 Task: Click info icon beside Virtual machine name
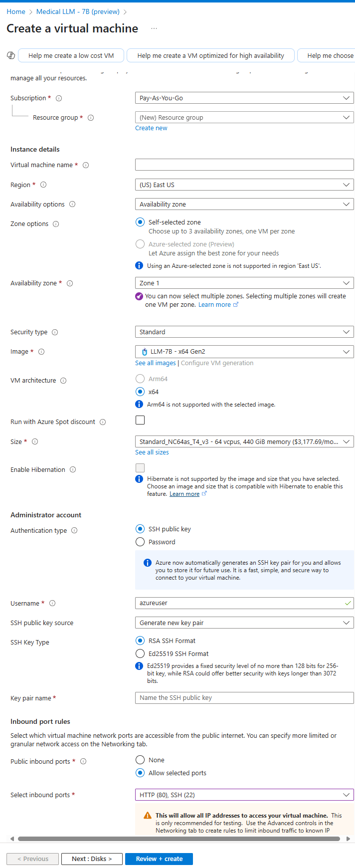(x=86, y=165)
